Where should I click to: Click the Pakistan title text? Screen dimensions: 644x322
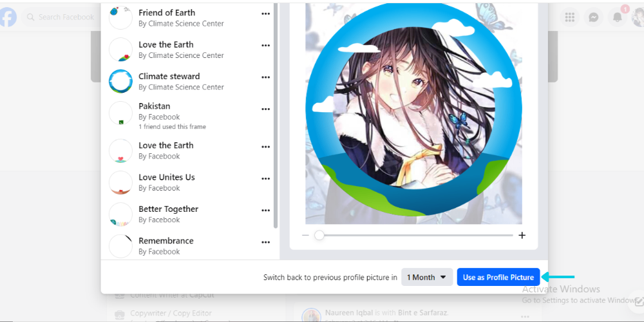155,106
